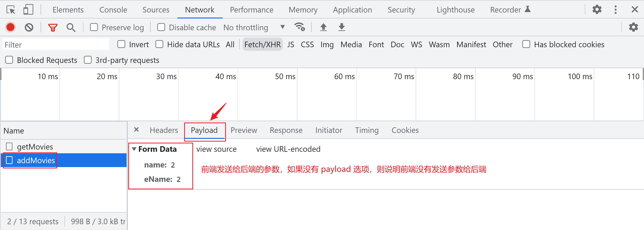644x230 pixels.
Task: Open the DevTools three-dot menu
Action: tap(615, 10)
